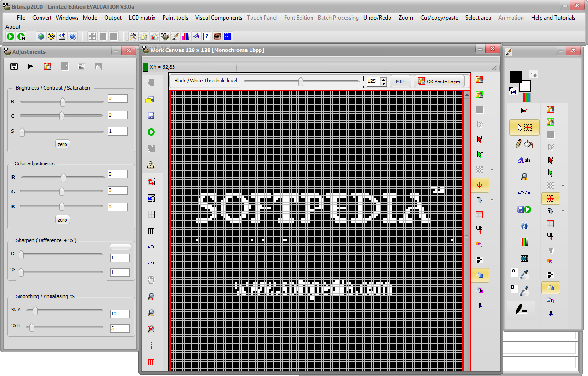Toggle highlighted selection icon in Work Canvas right toolbar
This screenshot has width=588, height=376.
(x=480, y=185)
